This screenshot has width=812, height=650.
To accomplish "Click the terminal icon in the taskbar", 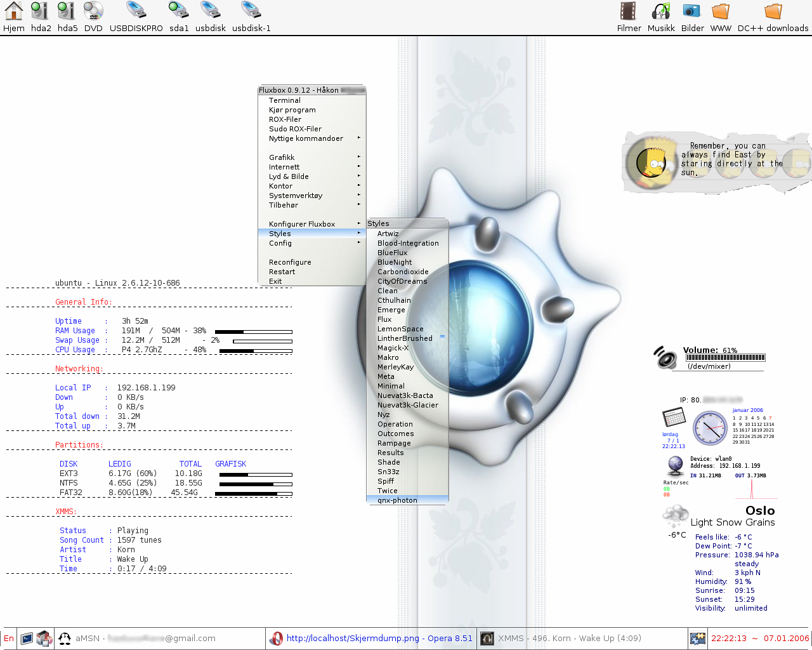I will [27, 639].
